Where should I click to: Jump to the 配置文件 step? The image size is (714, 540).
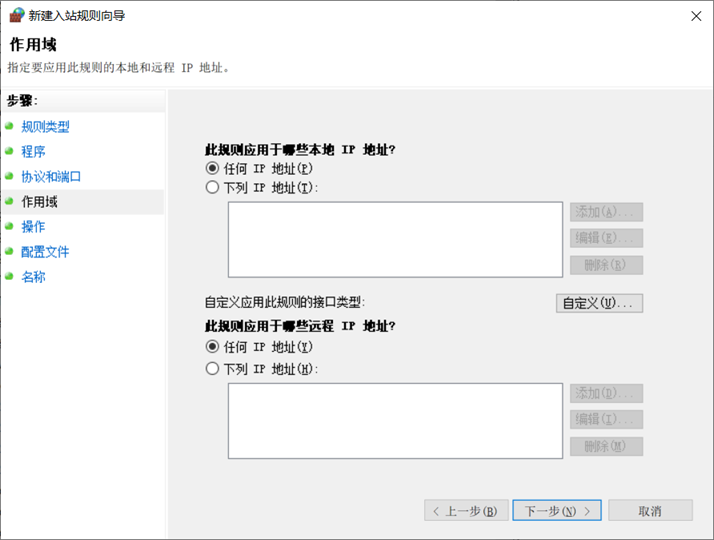coord(45,252)
